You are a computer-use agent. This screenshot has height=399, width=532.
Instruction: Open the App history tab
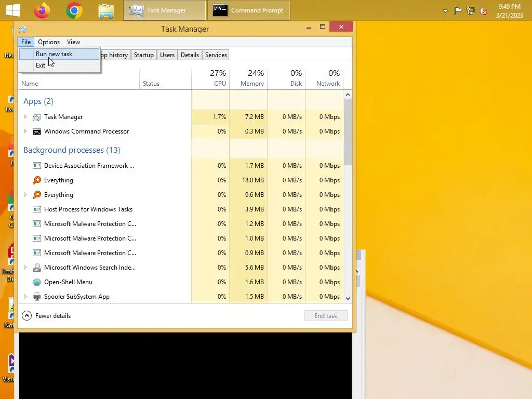click(x=115, y=55)
